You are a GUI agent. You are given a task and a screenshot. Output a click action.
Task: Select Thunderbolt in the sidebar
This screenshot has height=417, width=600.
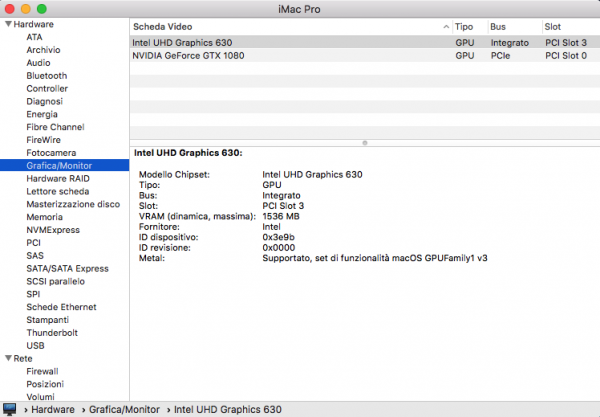pos(52,333)
